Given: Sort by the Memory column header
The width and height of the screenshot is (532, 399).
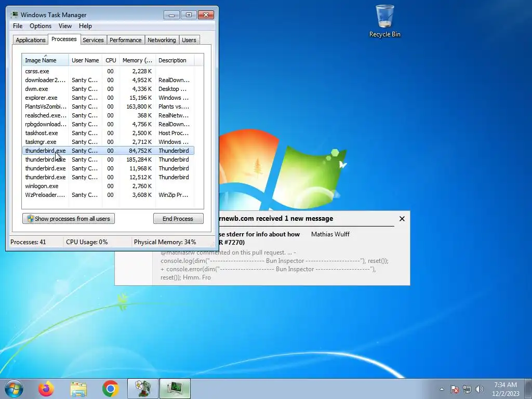Looking at the screenshot, I should tap(137, 60).
